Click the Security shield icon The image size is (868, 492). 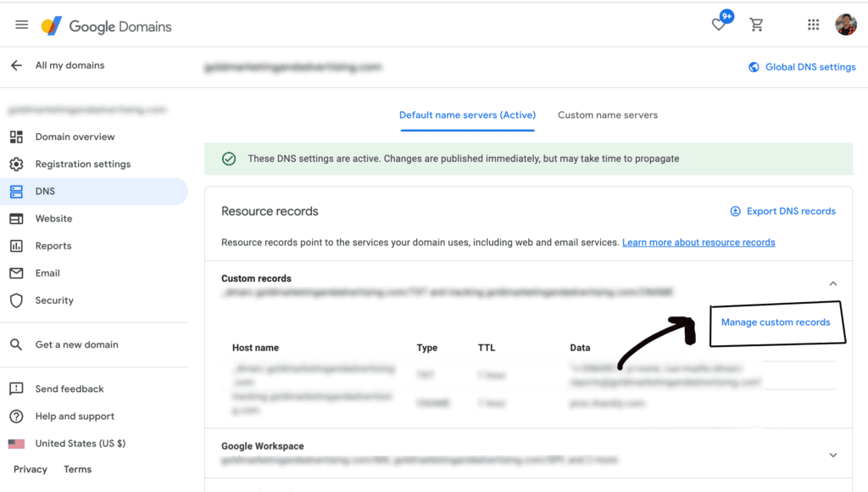(x=17, y=300)
